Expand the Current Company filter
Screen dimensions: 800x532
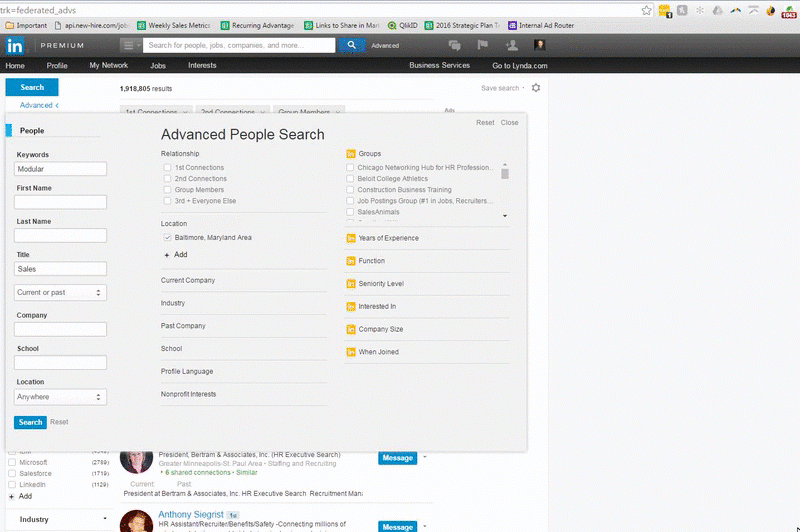point(188,281)
